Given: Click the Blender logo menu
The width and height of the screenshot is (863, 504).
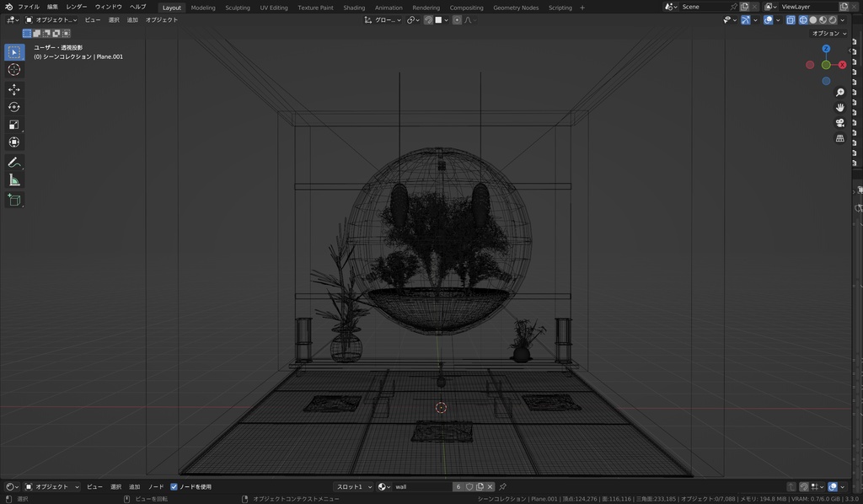Looking at the screenshot, I should click(8, 7).
